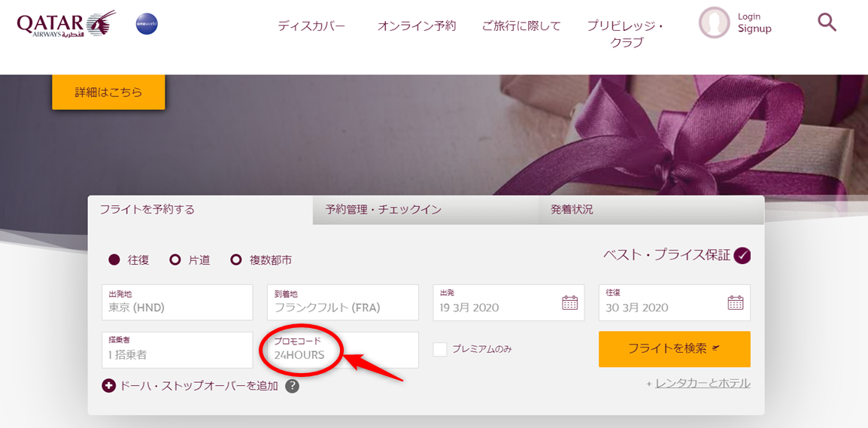This screenshot has width=868, height=428.
Task: Open the 搭乗者 passengers selector
Action: click(178, 350)
